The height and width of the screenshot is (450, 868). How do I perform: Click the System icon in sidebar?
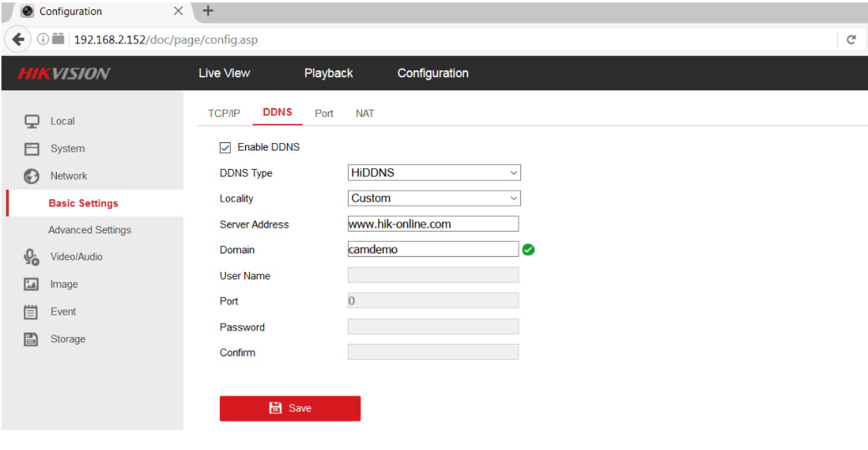(32, 149)
